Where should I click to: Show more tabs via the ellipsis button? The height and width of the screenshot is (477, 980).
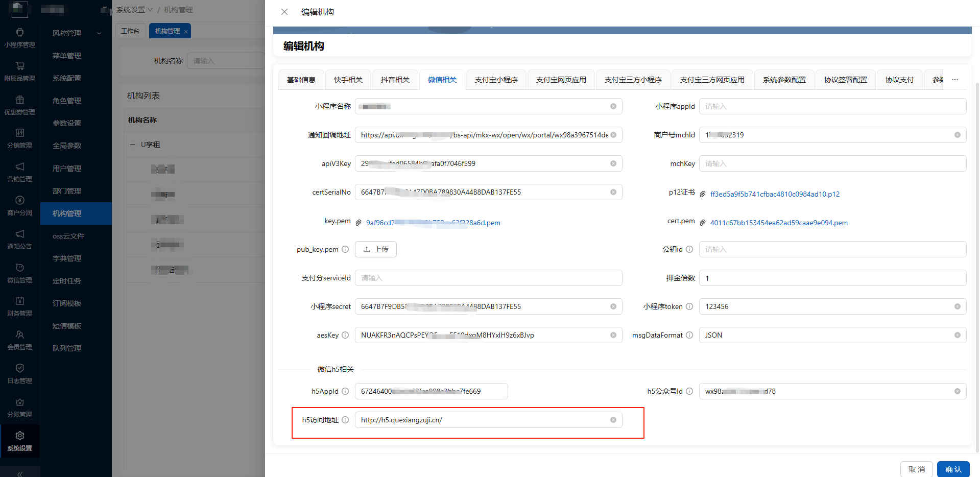(x=955, y=80)
